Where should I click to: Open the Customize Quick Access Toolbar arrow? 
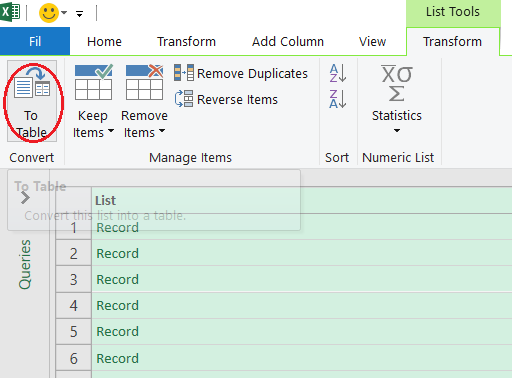[79, 14]
